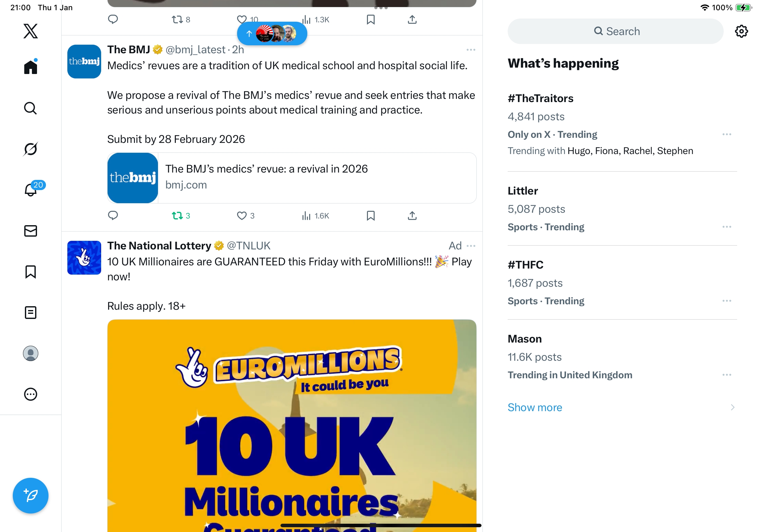Open more options on National Lottery ad
The height and width of the screenshot is (532, 762).
[x=471, y=246]
